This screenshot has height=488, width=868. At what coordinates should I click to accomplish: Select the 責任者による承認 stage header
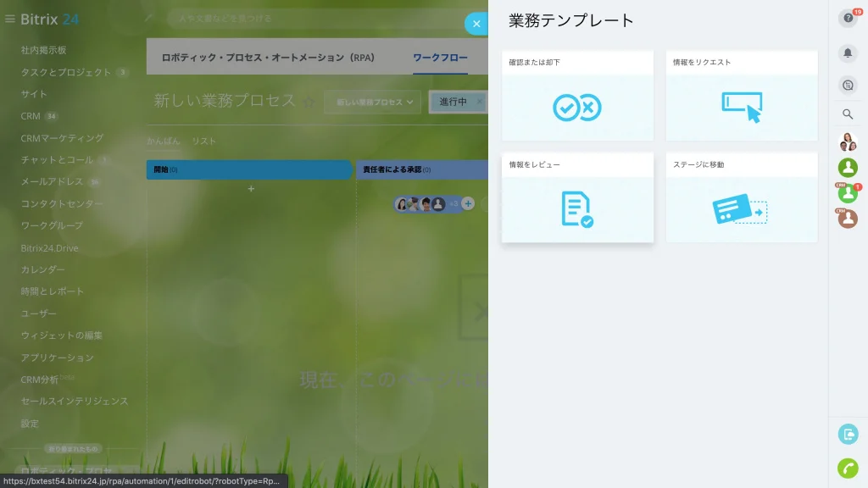(x=422, y=169)
